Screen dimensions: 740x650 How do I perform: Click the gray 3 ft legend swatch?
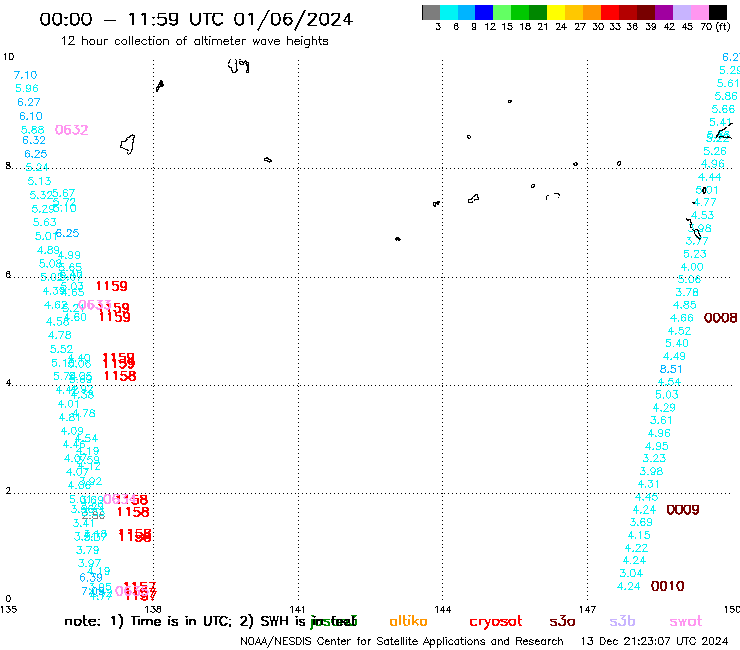coord(431,12)
